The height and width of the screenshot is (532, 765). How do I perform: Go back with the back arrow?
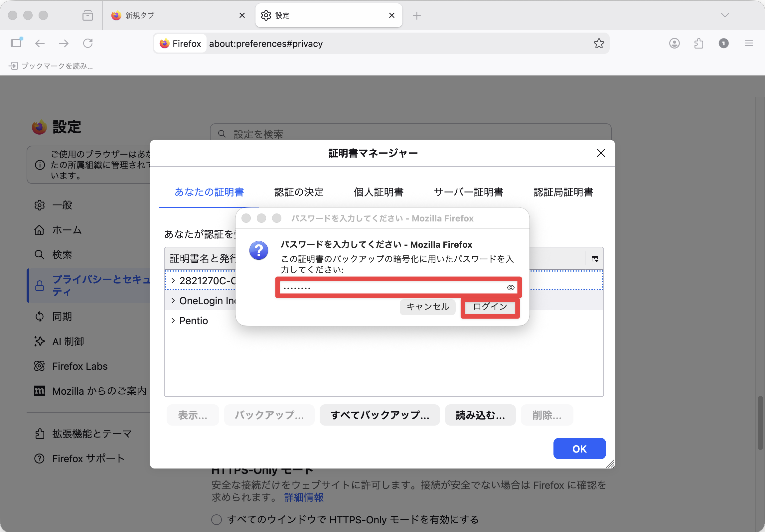pos(40,43)
